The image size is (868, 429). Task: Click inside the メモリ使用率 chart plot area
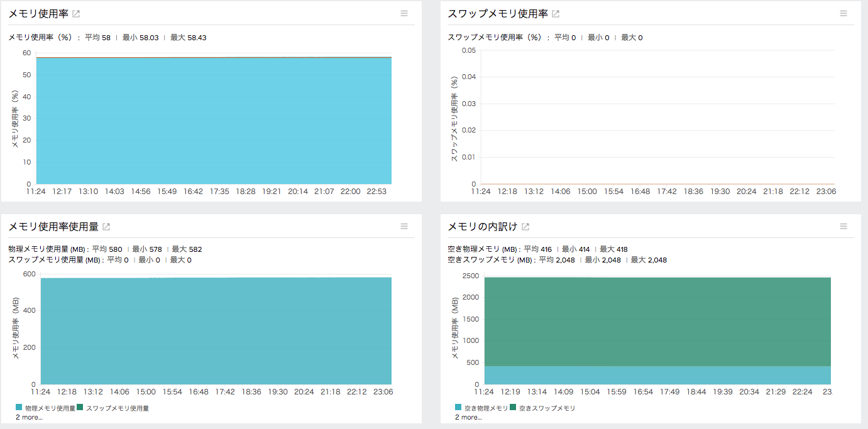(x=214, y=119)
